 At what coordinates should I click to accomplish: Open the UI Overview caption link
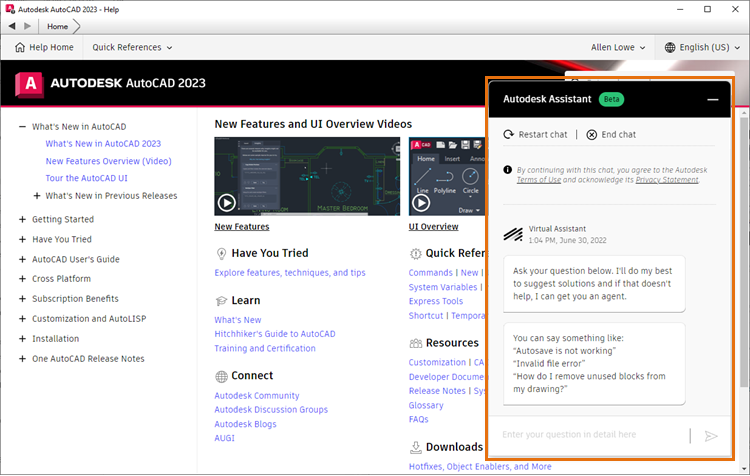point(433,227)
